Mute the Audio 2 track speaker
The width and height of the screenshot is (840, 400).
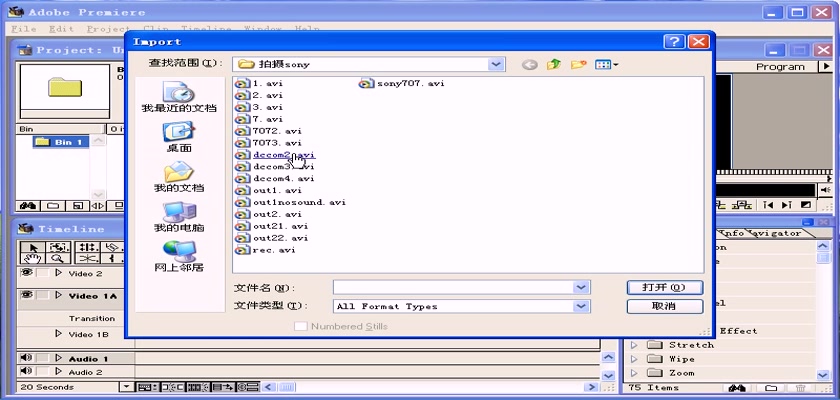[25, 371]
